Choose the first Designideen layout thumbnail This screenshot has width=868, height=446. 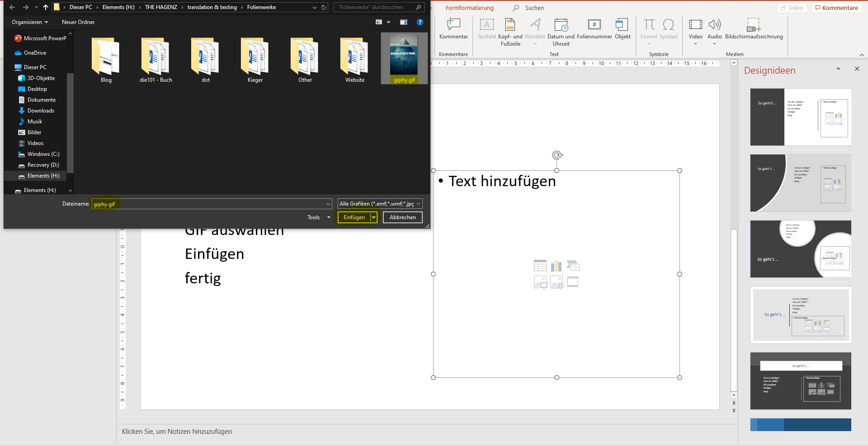point(801,117)
